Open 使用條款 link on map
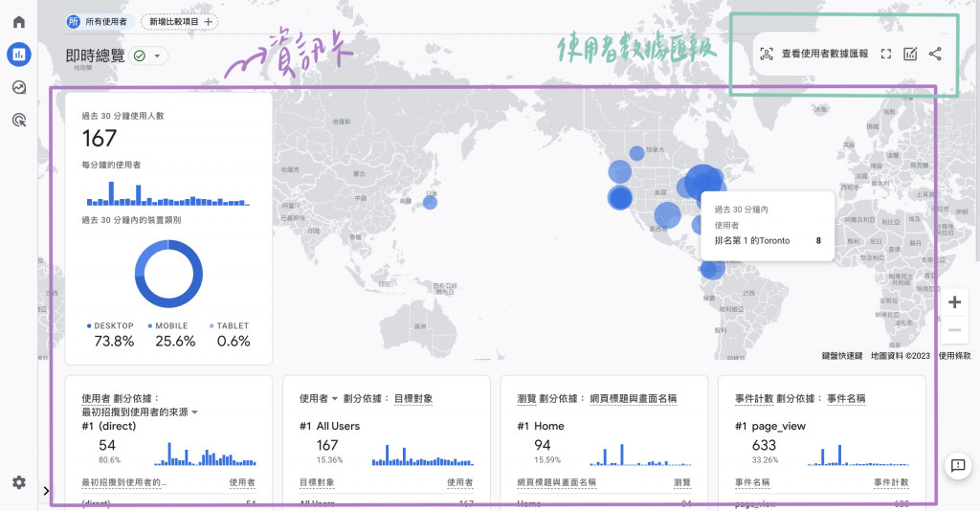This screenshot has height=511, width=980. pos(955,355)
